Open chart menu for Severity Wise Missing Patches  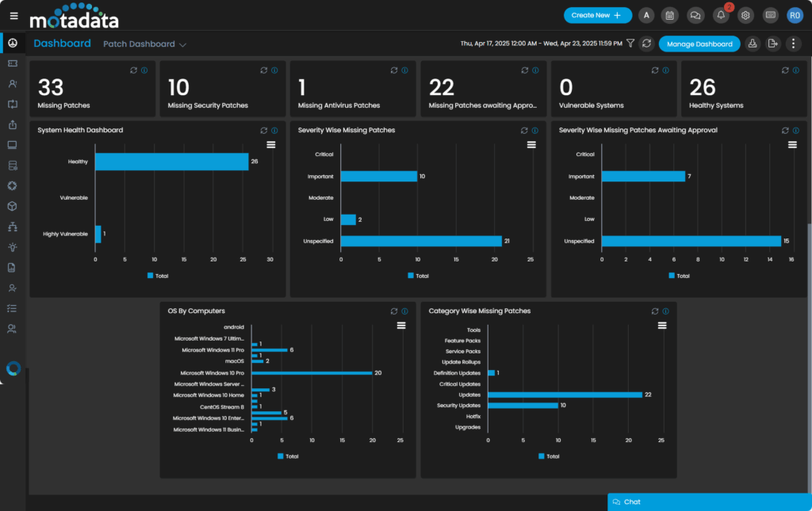point(531,144)
